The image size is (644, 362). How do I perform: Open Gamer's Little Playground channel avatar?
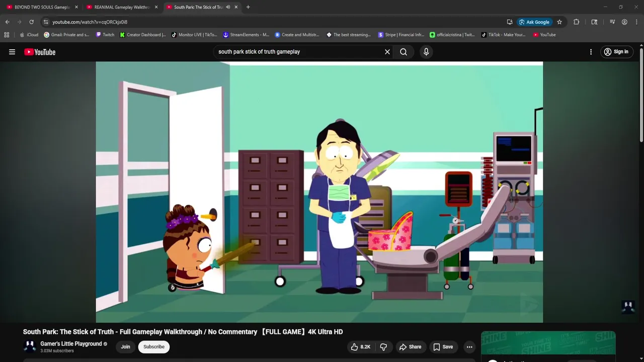[30, 346]
